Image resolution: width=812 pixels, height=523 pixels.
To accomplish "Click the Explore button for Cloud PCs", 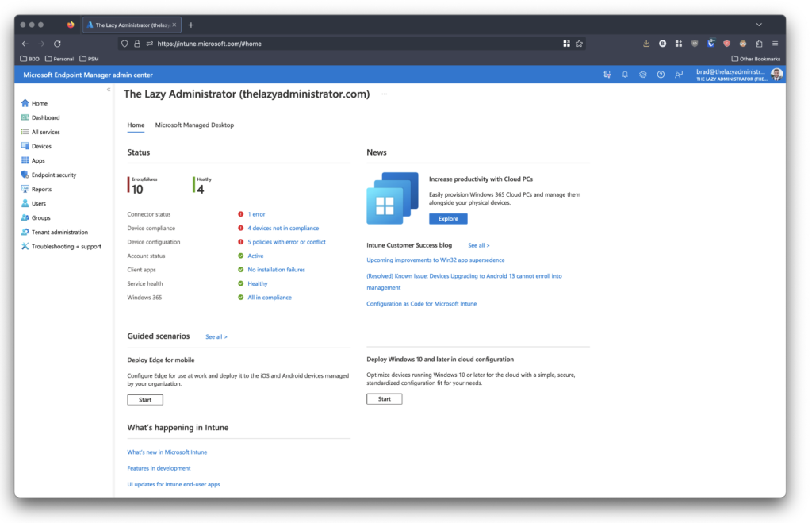I will [448, 219].
